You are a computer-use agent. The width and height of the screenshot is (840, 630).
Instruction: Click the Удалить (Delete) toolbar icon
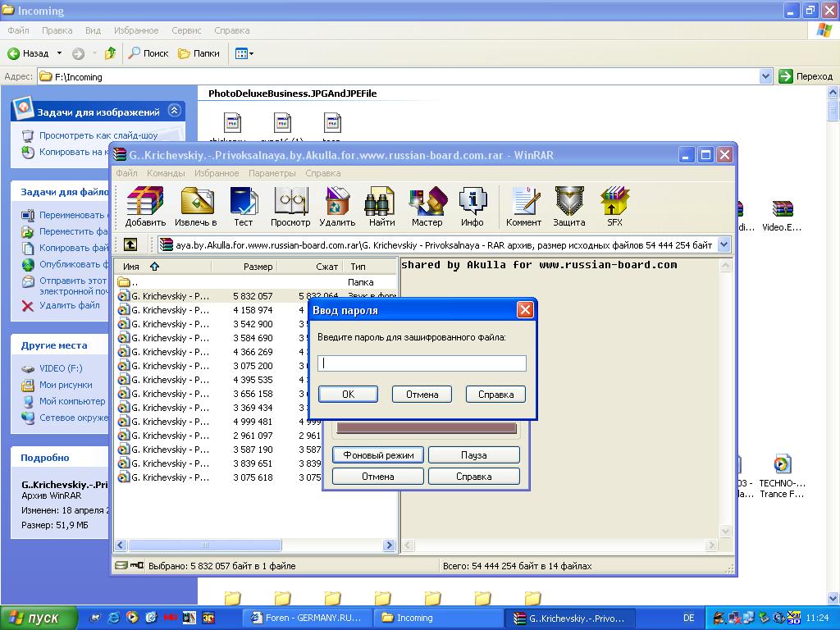tap(337, 206)
